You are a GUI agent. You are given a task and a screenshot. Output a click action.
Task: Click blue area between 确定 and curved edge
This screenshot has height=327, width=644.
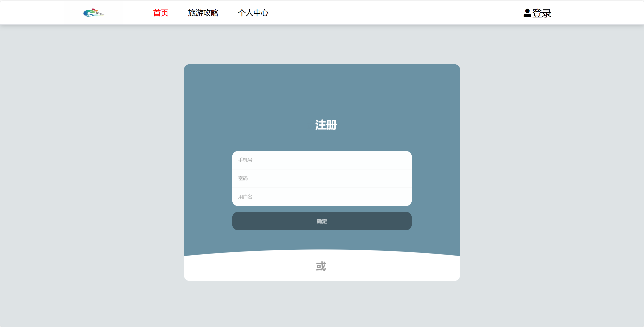tap(322, 240)
